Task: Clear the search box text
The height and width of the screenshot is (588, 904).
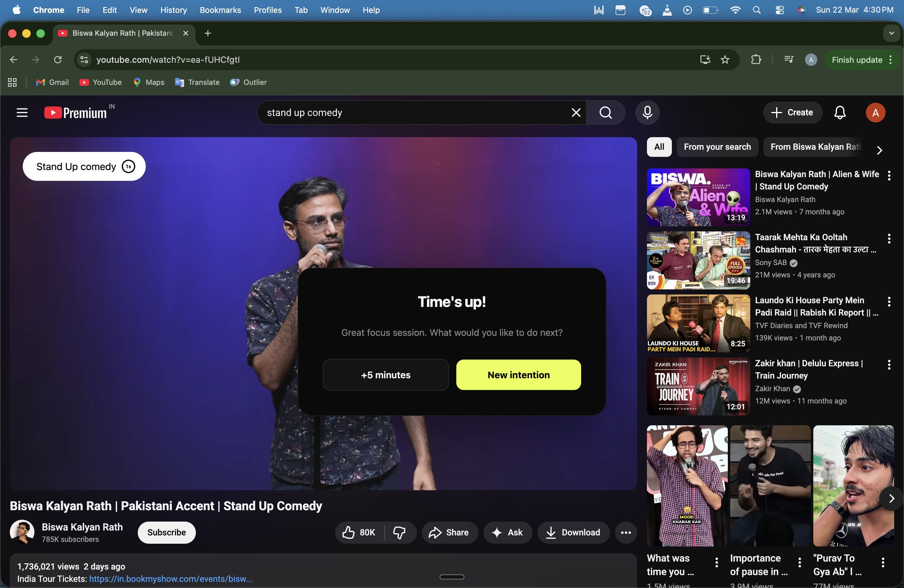Action: pos(576,113)
